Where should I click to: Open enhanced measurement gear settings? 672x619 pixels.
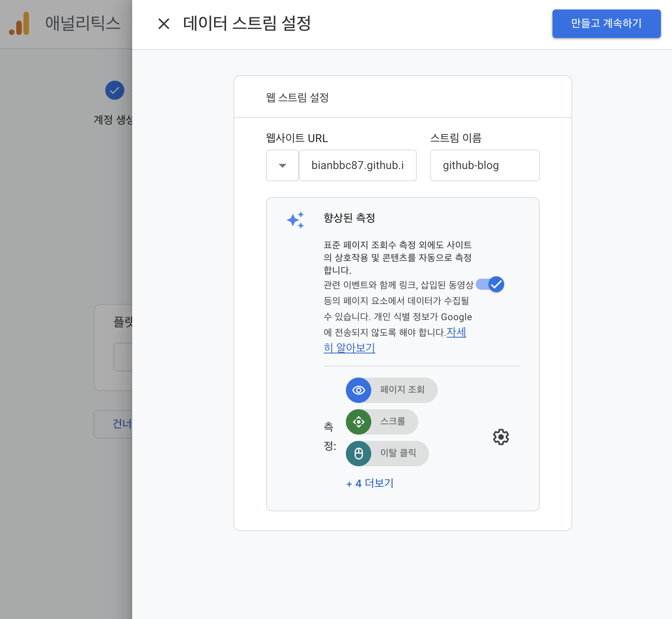[x=501, y=437]
